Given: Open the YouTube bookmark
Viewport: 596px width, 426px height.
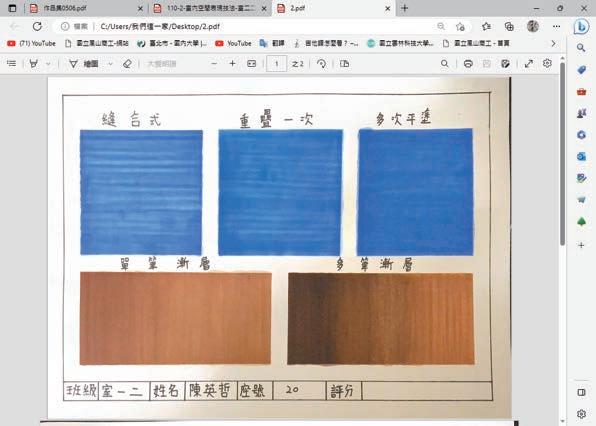Looking at the screenshot, I should pos(233,43).
